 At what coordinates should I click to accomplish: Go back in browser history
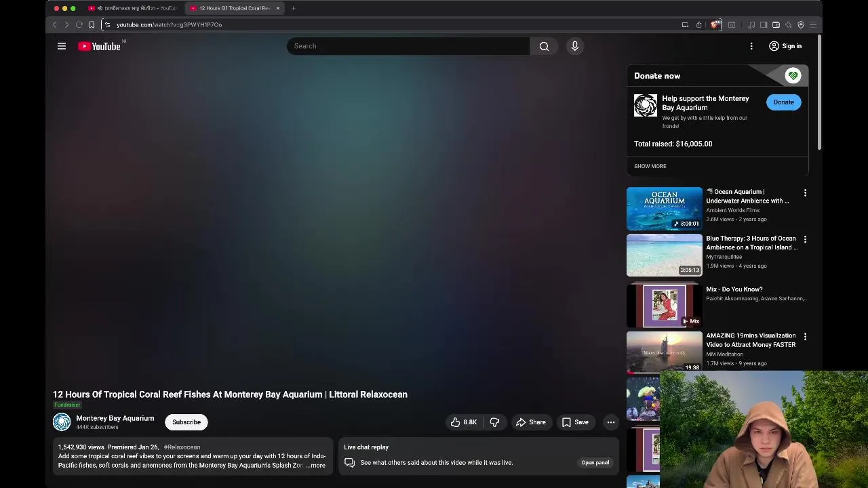55,25
